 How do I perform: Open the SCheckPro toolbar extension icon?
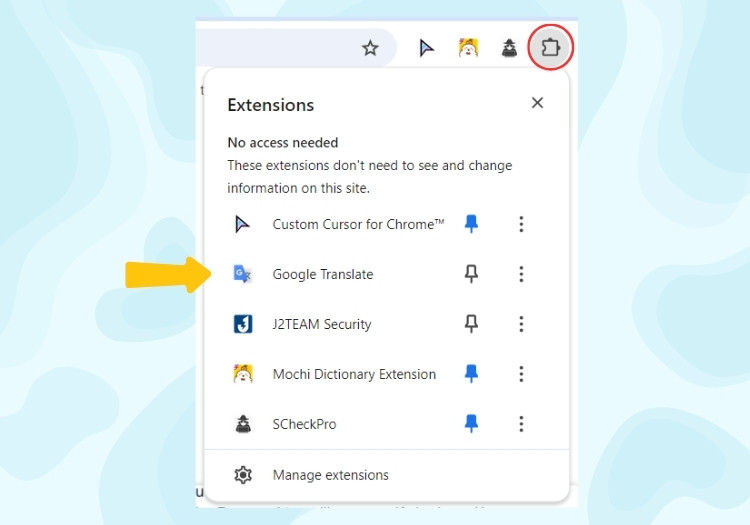tap(509, 48)
